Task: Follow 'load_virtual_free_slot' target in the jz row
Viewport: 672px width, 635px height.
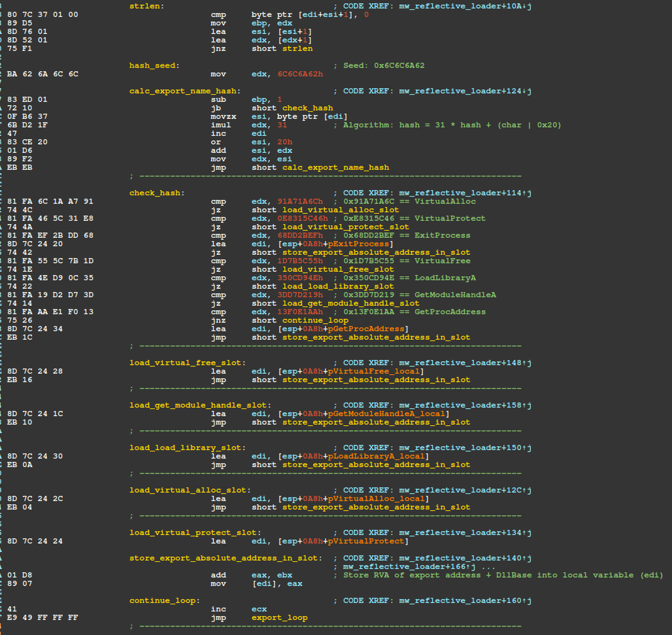Action: click(x=338, y=269)
